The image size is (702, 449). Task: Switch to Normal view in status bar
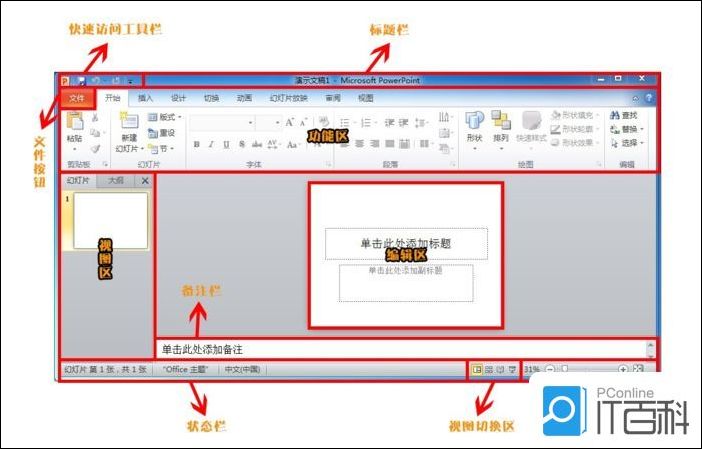tap(477, 370)
